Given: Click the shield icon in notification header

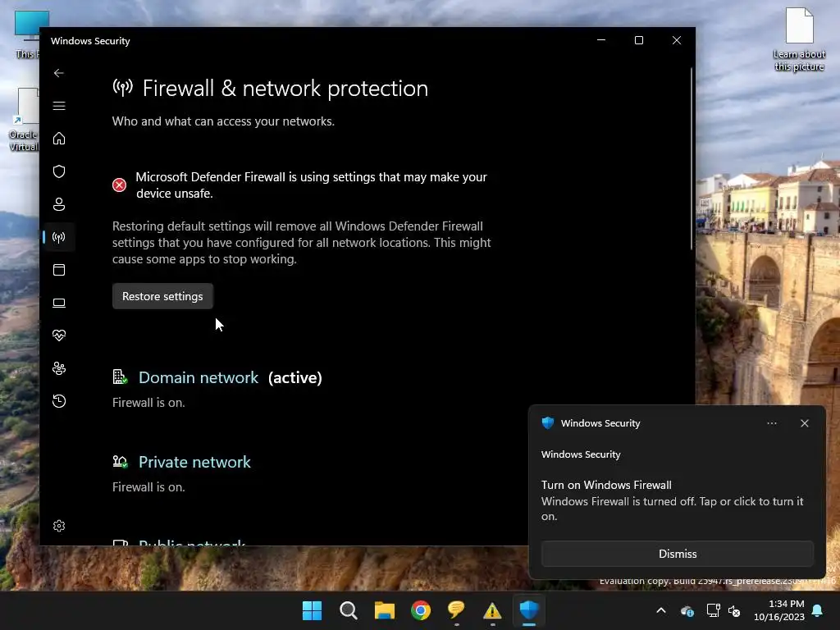Looking at the screenshot, I should pyautogui.click(x=547, y=423).
